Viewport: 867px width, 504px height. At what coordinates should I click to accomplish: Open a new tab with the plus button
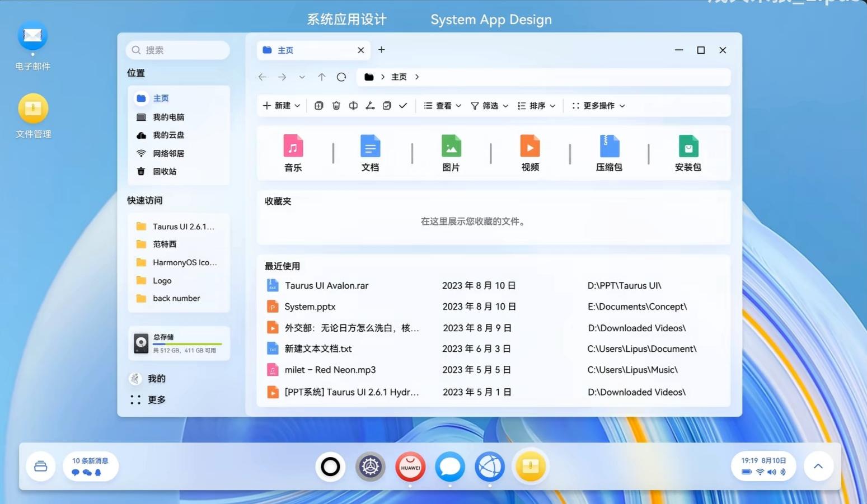pyautogui.click(x=381, y=50)
